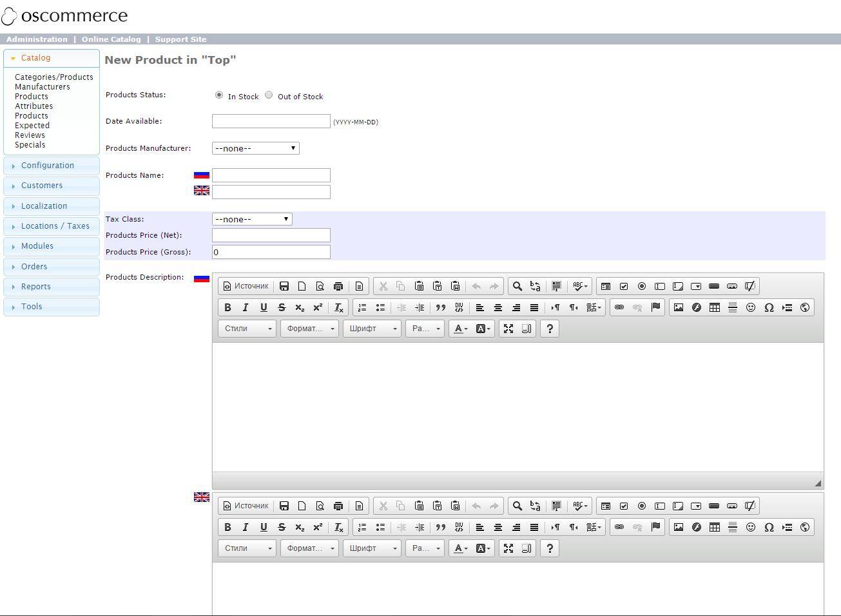This screenshot has height=616, width=841.
Task: Insert table in the Russian description editor
Action: pos(714,307)
